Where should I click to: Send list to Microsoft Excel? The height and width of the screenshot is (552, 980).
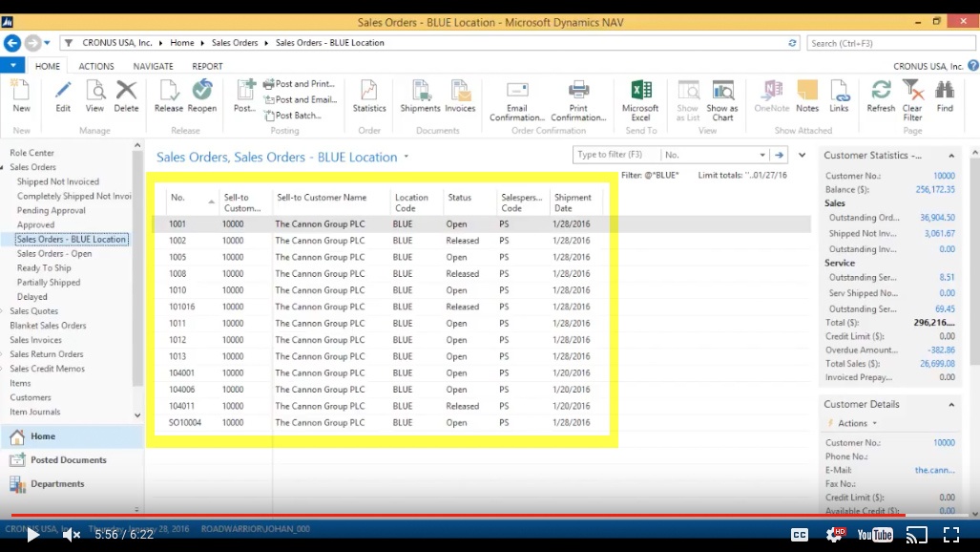[x=640, y=101]
